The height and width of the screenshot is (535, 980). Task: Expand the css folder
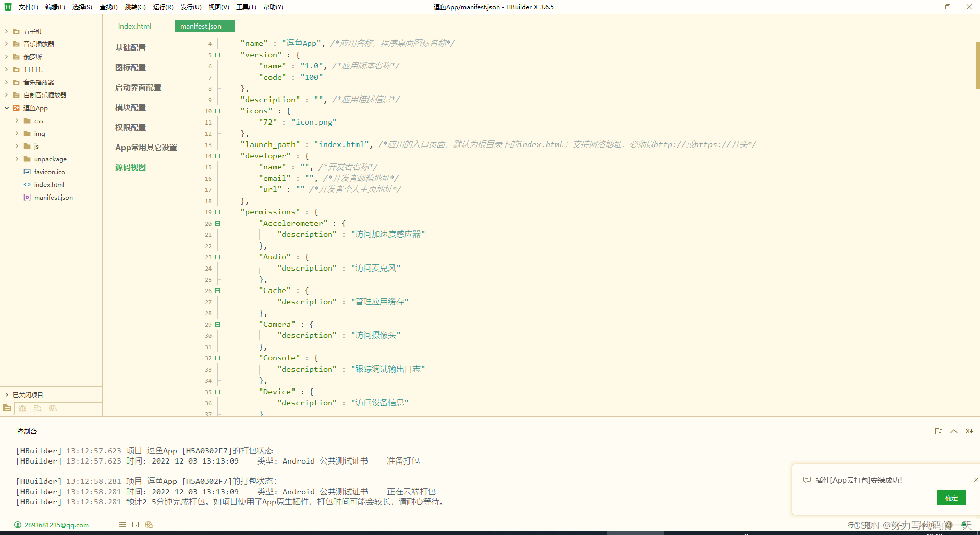click(x=17, y=120)
